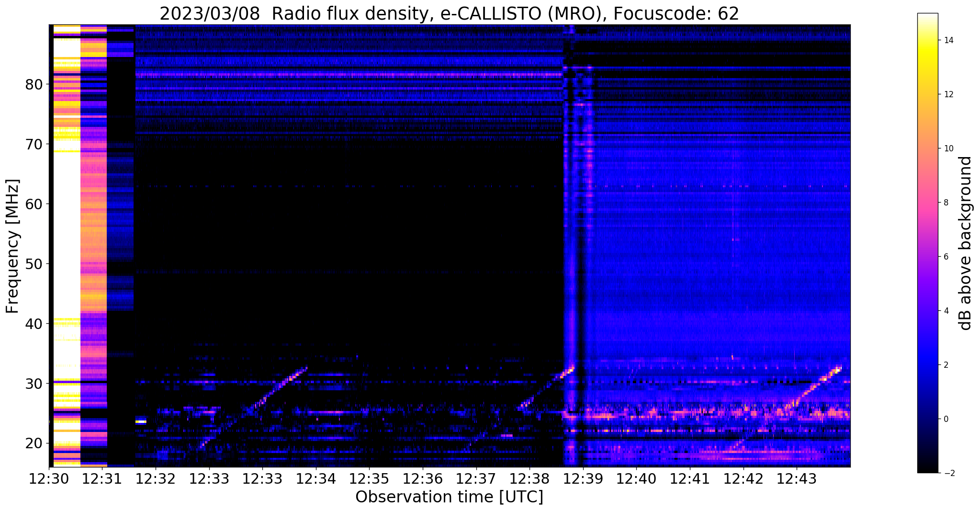Click the 30 MHz frequency tick label
The height and width of the screenshot is (511, 980).
[34, 384]
